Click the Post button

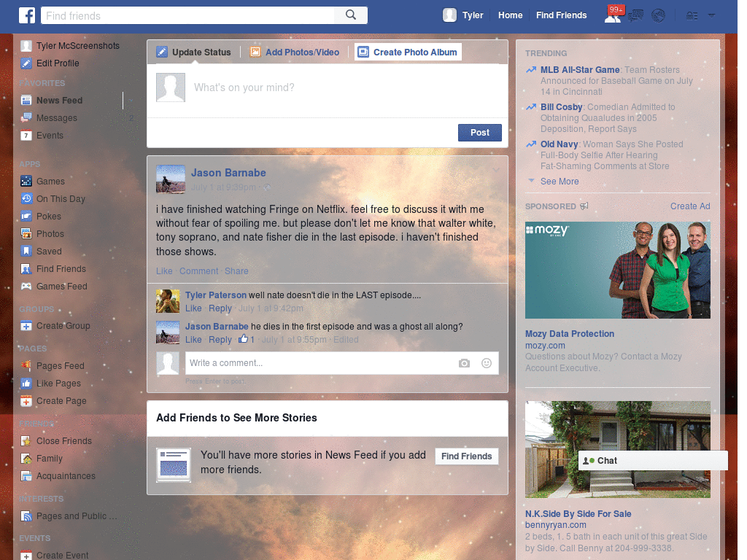480,133
